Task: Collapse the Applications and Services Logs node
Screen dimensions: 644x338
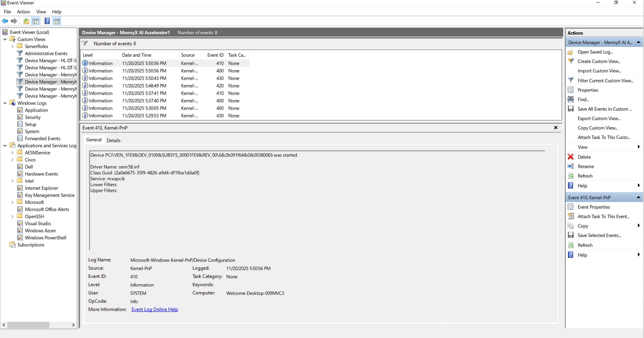Action: coord(5,146)
